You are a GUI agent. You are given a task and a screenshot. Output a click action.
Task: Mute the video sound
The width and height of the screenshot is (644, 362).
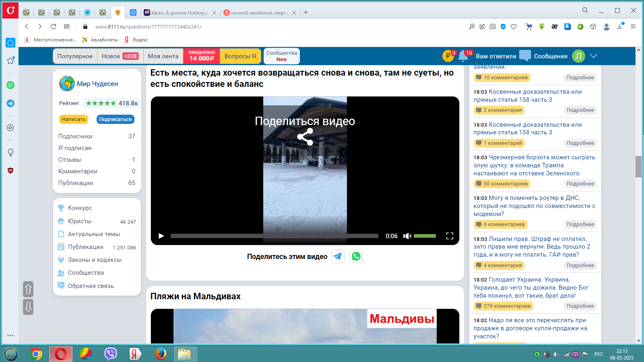click(x=407, y=236)
